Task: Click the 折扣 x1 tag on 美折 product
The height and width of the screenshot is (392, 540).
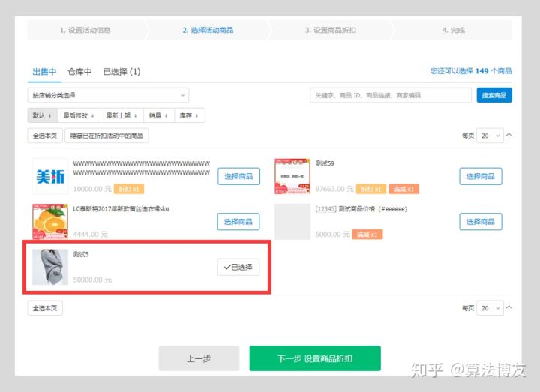Action: coord(128,190)
